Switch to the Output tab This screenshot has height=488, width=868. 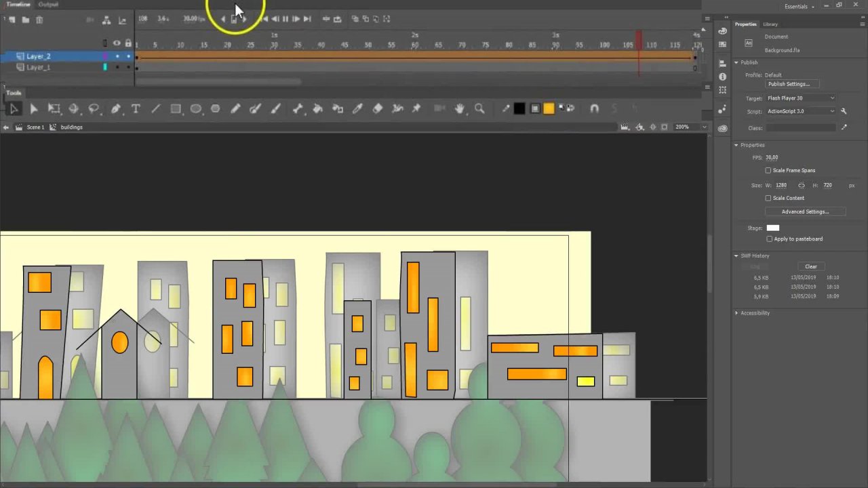48,5
